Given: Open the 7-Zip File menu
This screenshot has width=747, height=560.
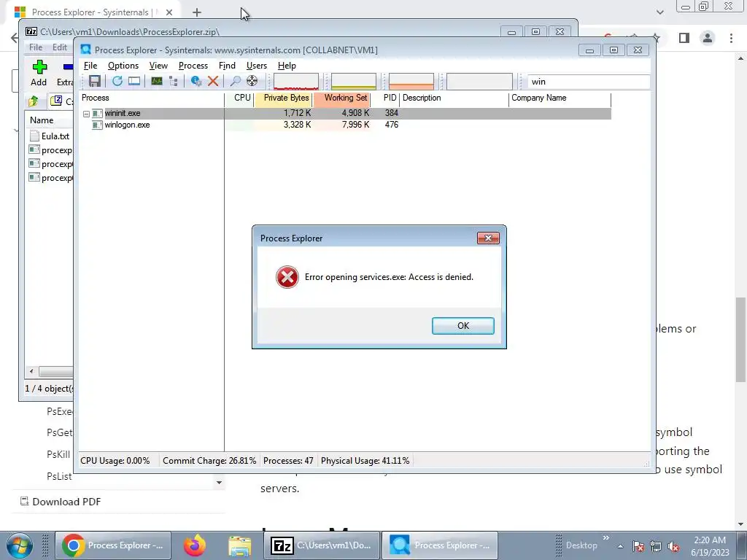Looking at the screenshot, I should click(36, 47).
